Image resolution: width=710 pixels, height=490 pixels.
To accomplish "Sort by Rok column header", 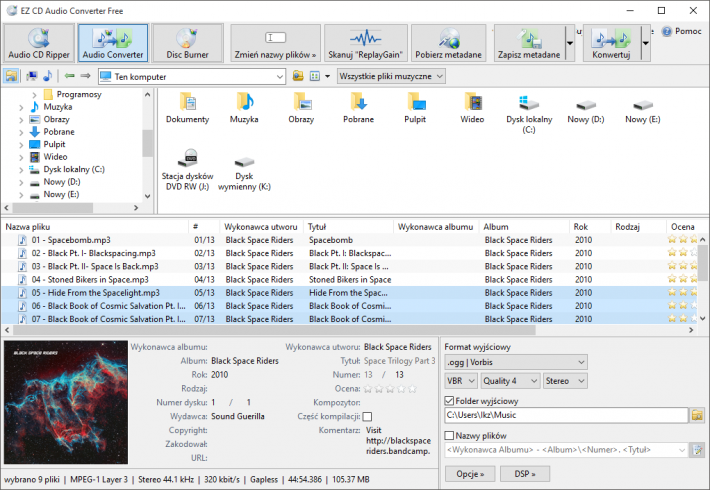I will (x=589, y=227).
